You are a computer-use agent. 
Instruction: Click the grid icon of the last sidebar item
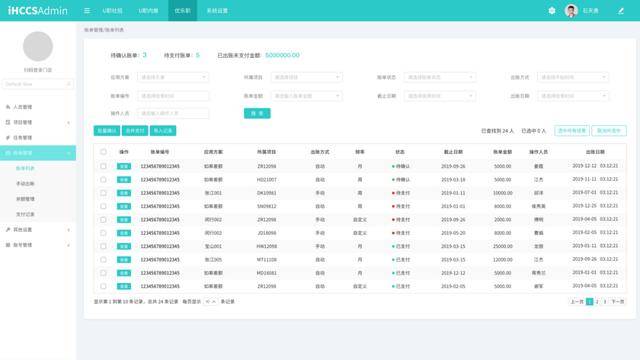click(x=8, y=245)
